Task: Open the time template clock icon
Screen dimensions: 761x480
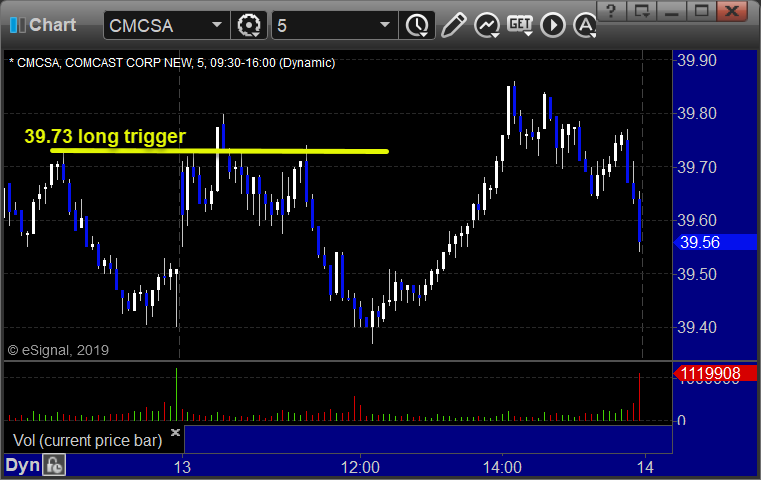Action: (x=417, y=25)
